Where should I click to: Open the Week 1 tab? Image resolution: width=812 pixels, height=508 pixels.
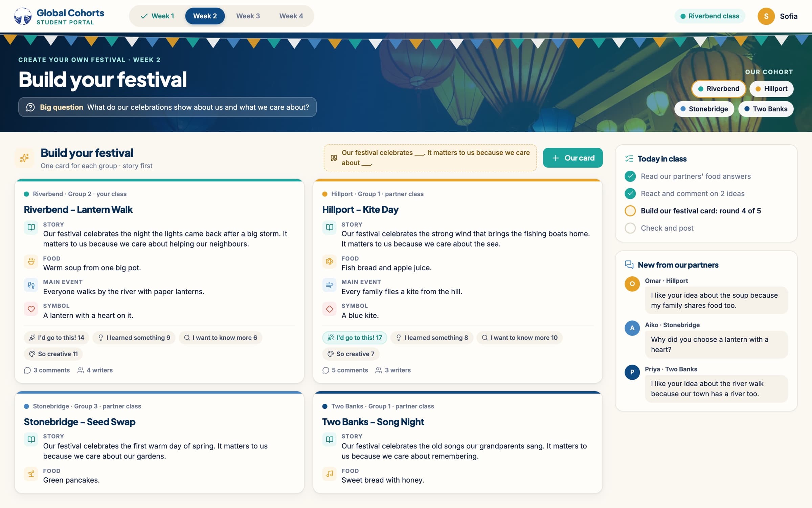pos(157,16)
